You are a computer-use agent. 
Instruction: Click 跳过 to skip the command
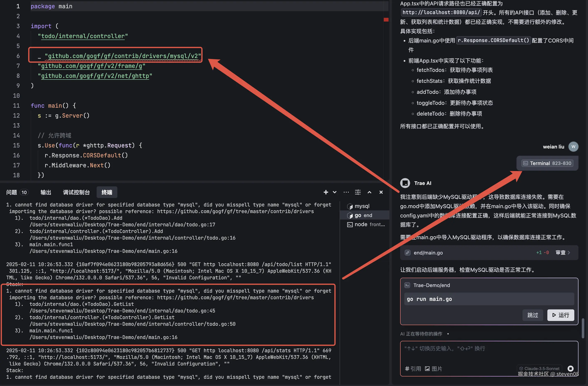532,315
